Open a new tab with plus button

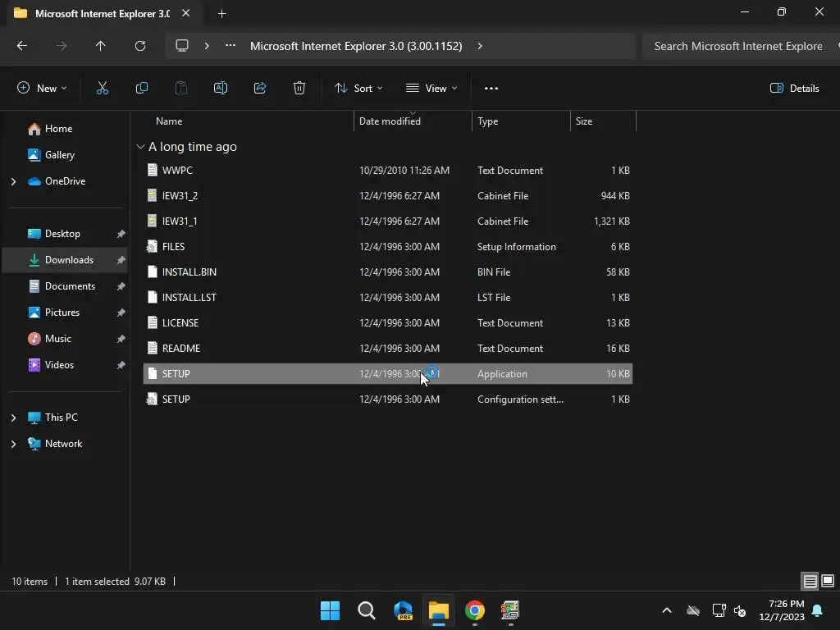coord(221,13)
